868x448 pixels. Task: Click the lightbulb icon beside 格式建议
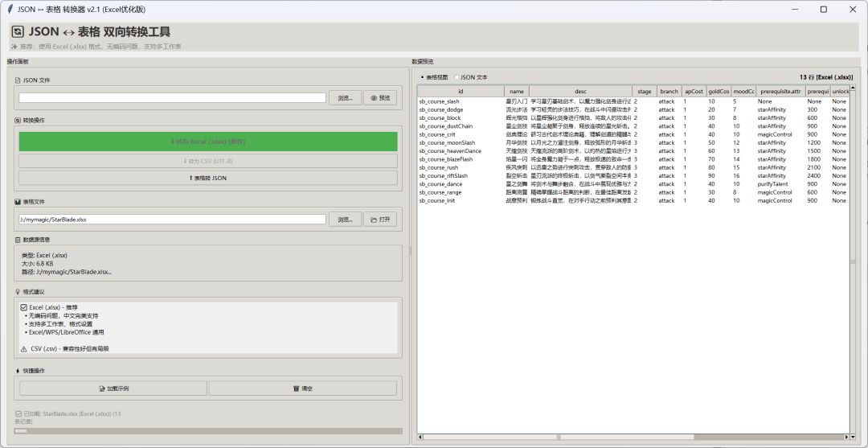pos(18,291)
